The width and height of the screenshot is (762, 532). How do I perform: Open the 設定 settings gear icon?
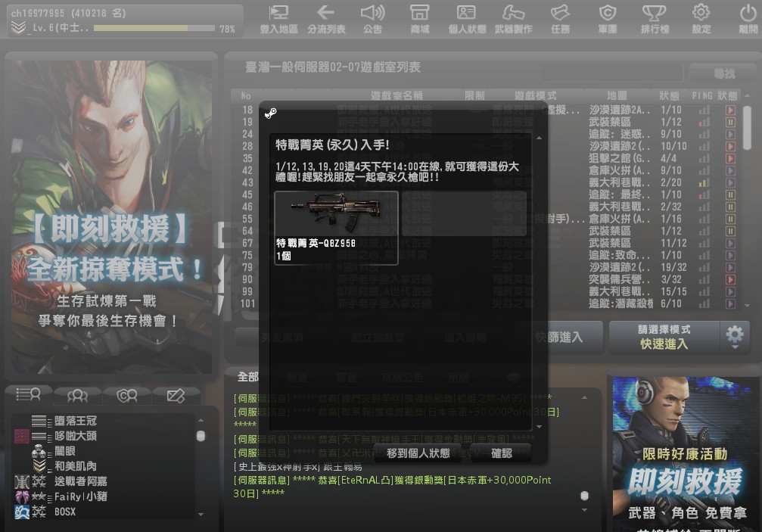tap(701, 18)
